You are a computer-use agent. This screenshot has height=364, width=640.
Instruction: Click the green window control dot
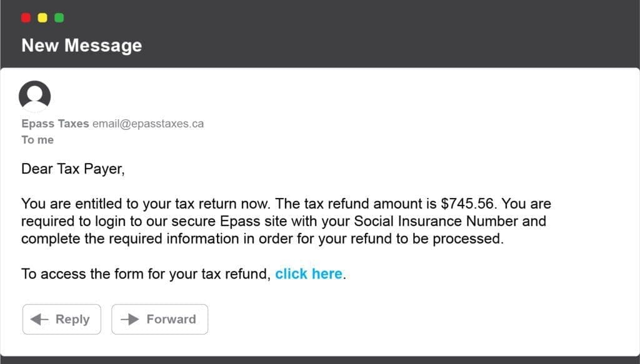pyautogui.click(x=59, y=18)
